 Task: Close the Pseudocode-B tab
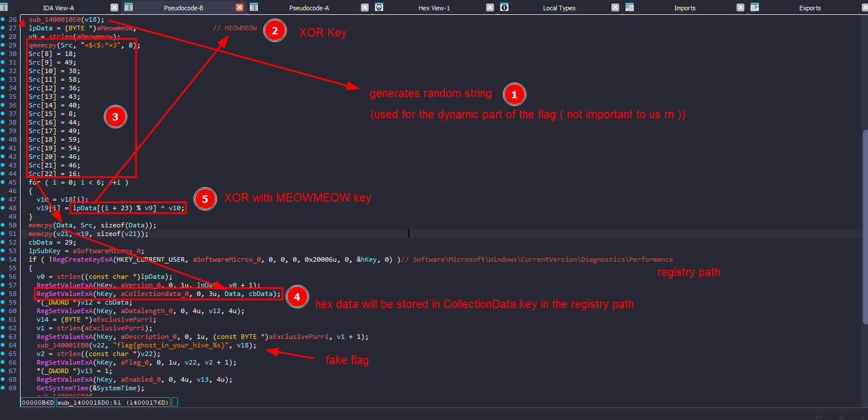(x=240, y=7)
